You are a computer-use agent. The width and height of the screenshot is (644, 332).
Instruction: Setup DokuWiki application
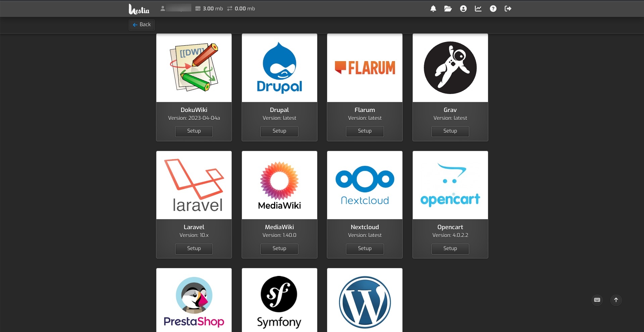click(x=194, y=131)
